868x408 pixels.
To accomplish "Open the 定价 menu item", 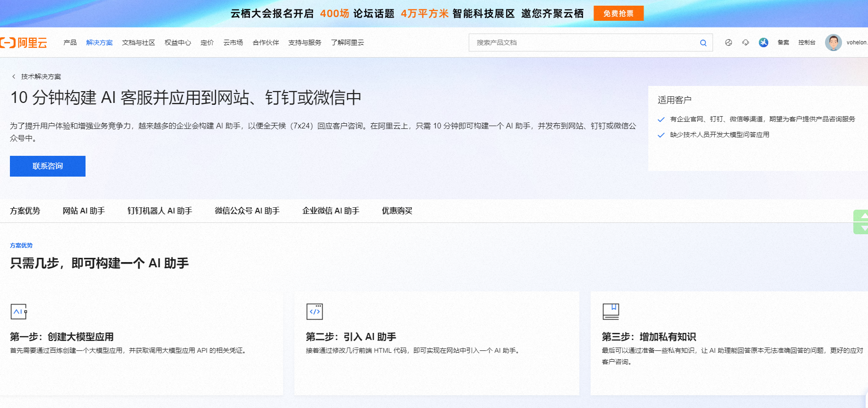I will point(207,42).
